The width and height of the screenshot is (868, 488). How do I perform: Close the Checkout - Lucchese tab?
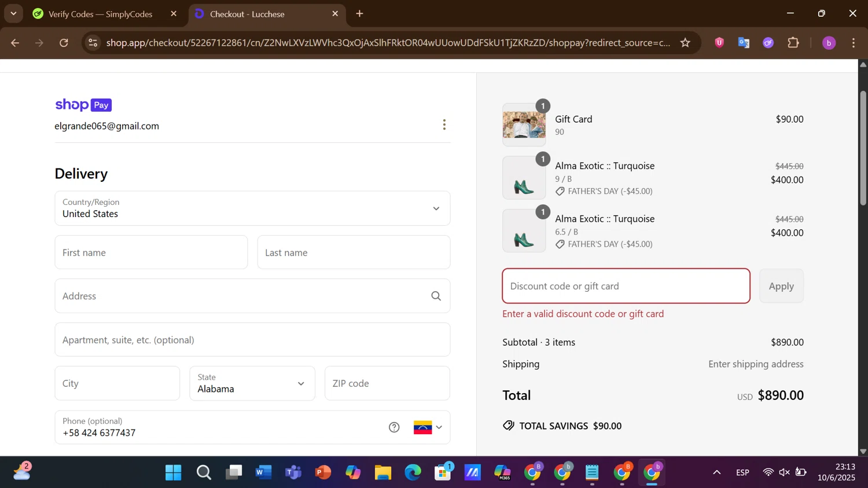pyautogui.click(x=335, y=14)
